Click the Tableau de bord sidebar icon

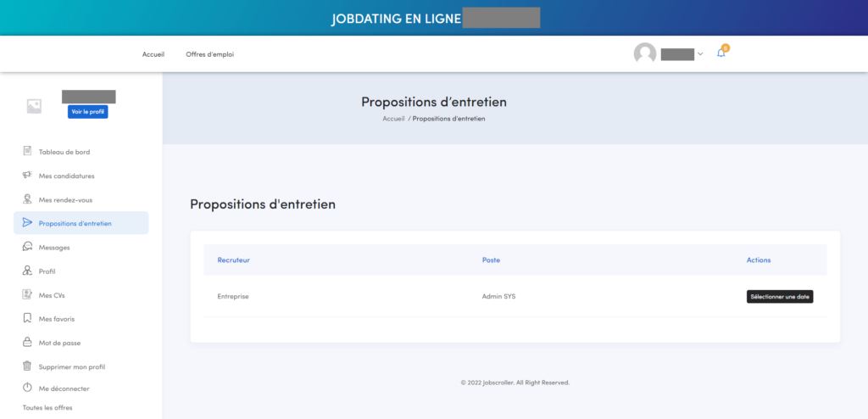(x=28, y=152)
